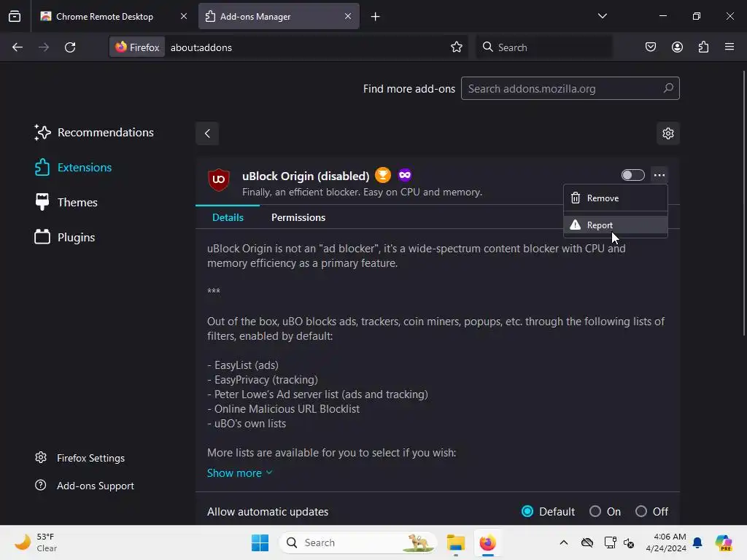Click the Allow automatic updates label
747x560 pixels.
268,512
